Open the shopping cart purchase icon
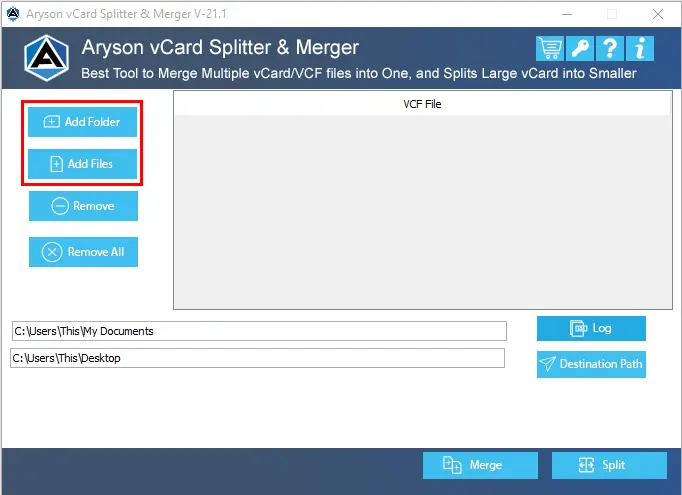682x495 pixels. pyautogui.click(x=550, y=48)
